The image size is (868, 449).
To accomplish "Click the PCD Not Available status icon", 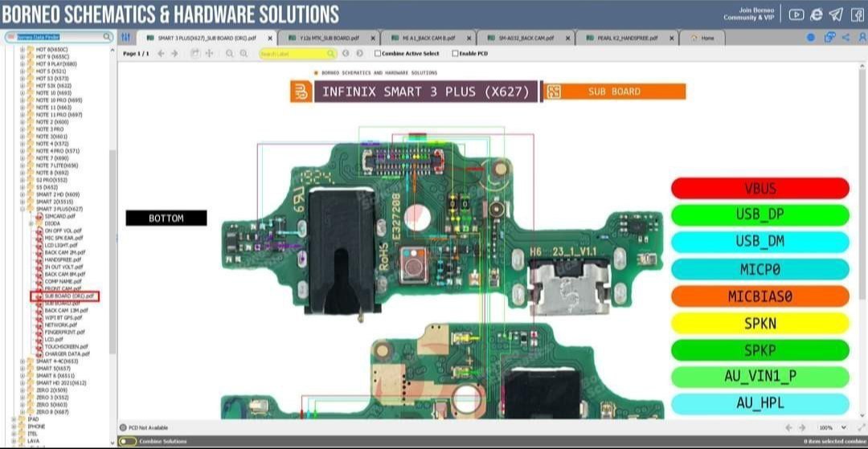I will (x=123, y=427).
